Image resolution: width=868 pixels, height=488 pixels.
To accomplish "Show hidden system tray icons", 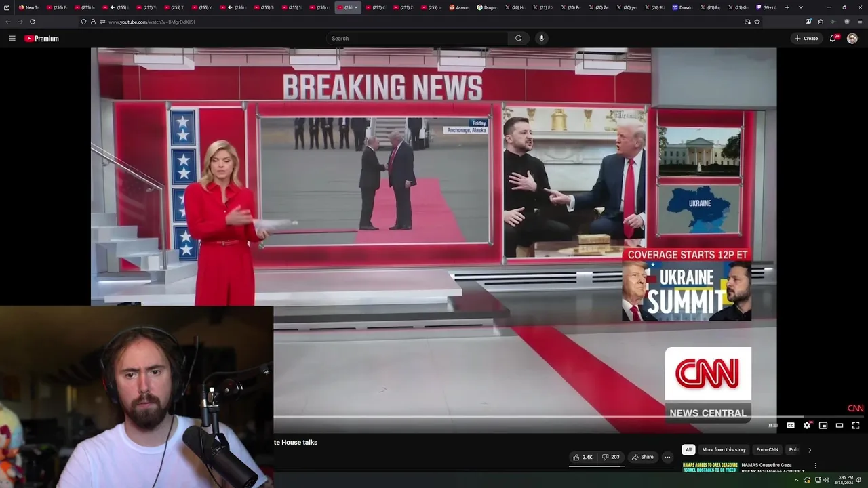I will [796, 480].
